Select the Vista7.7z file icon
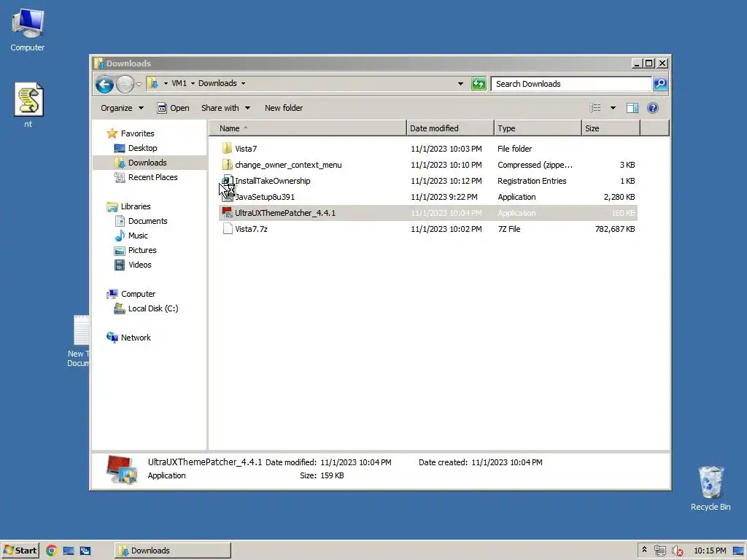 [228, 229]
